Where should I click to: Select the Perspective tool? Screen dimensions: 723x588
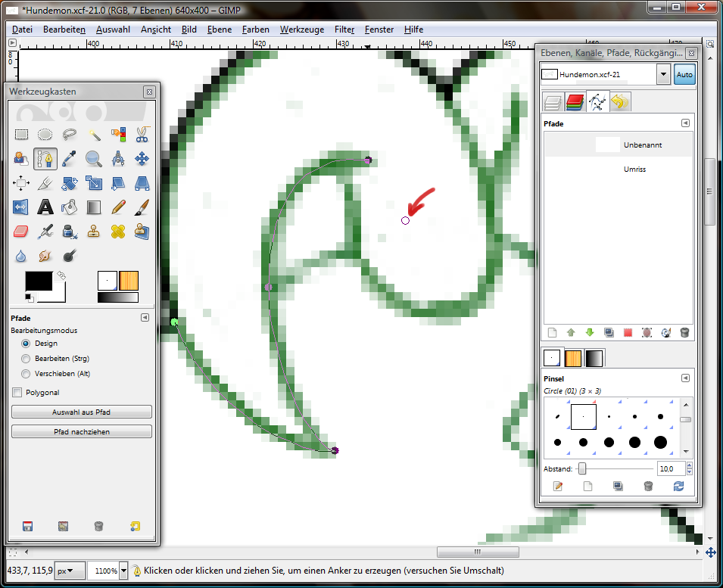click(142, 183)
